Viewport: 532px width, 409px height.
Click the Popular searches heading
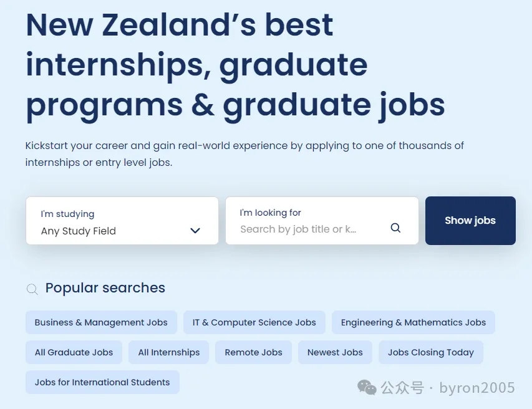point(105,288)
